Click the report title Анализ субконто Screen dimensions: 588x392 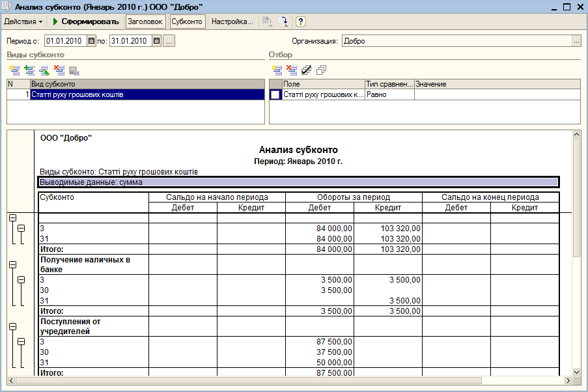[298, 150]
